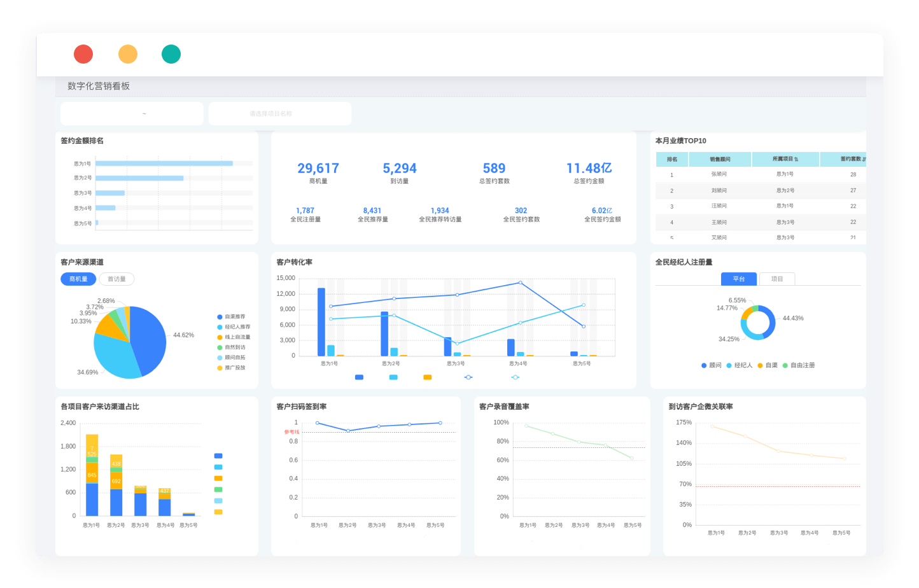Open the date range field showing a tilde
This screenshot has height=588, width=919.
click(132, 114)
